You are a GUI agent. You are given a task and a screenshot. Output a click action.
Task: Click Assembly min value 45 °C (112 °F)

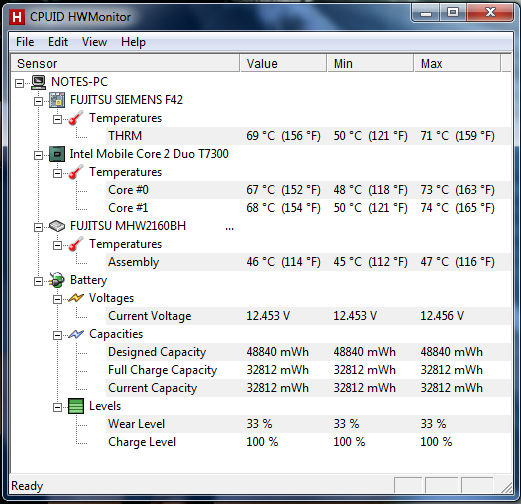coord(370,262)
